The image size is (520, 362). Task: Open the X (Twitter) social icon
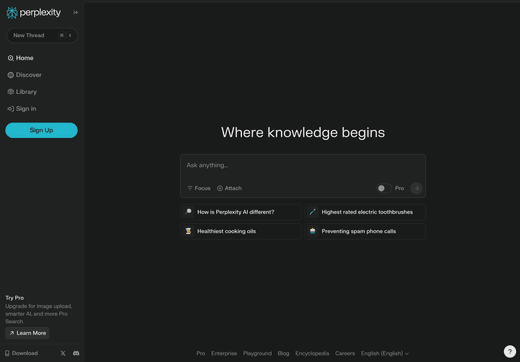pyautogui.click(x=63, y=353)
